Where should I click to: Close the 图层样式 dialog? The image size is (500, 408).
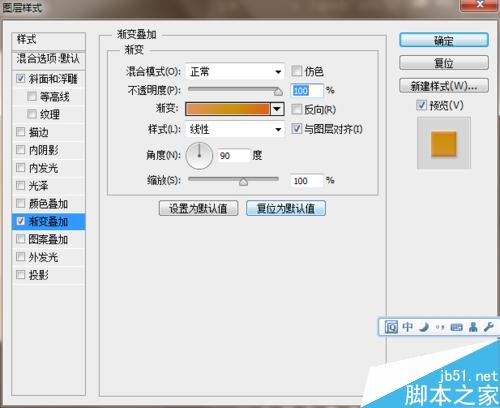[x=479, y=5]
